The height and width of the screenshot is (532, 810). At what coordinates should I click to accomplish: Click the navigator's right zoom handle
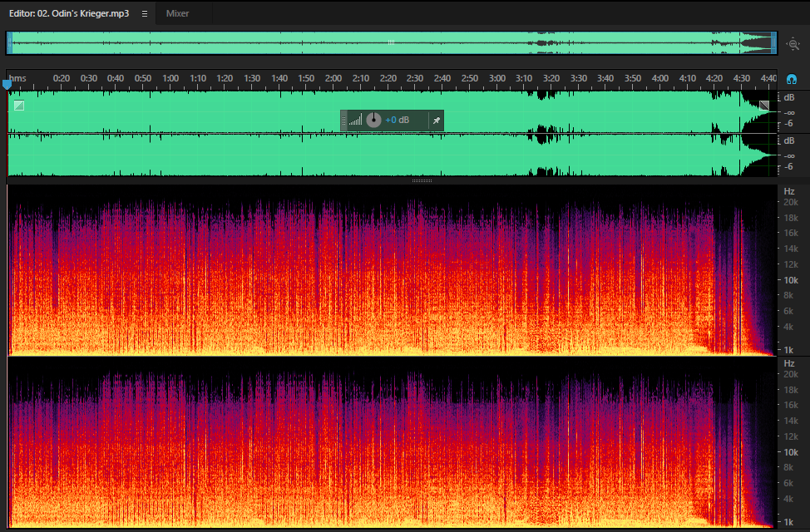[774, 43]
